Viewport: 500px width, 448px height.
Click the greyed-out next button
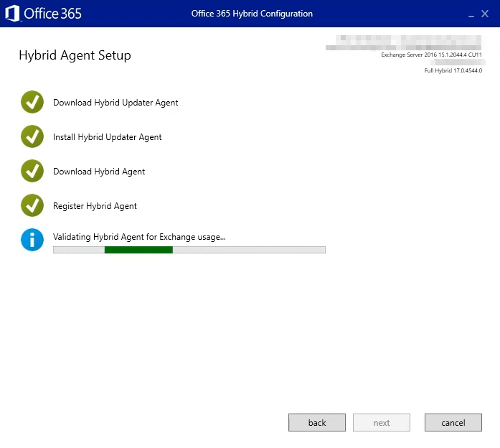pos(382,422)
